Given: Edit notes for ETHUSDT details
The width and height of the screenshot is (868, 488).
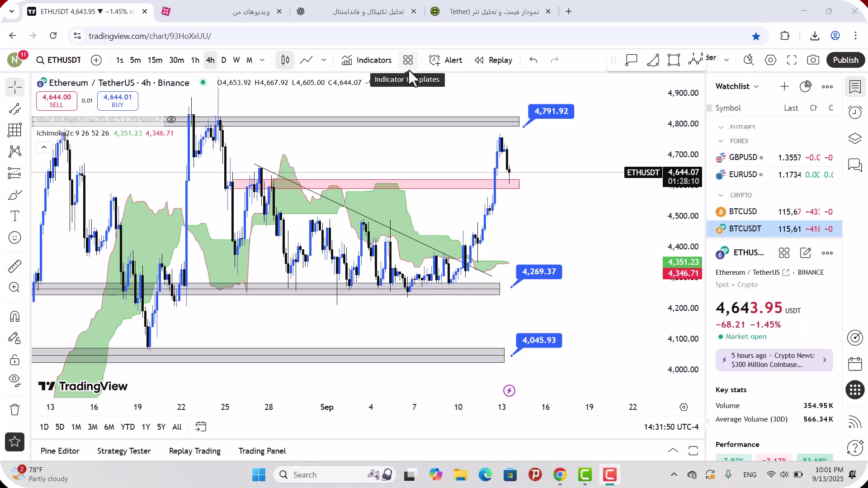Looking at the screenshot, I should click(x=806, y=253).
